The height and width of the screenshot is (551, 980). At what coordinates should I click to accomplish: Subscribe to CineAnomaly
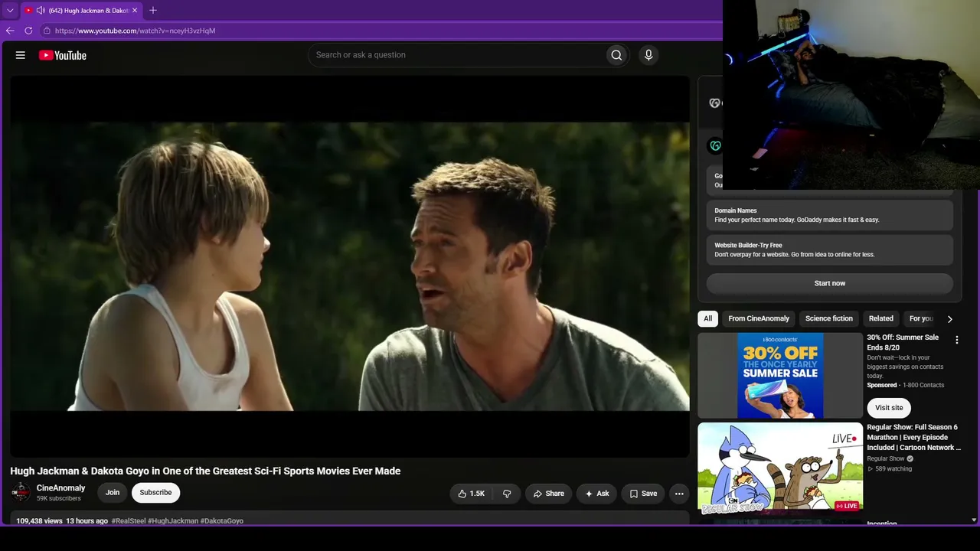(x=155, y=493)
